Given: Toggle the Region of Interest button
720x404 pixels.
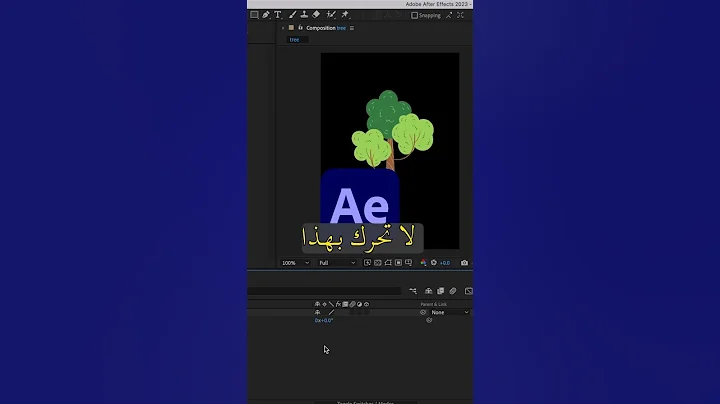Looking at the screenshot, I should click(x=398, y=263).
